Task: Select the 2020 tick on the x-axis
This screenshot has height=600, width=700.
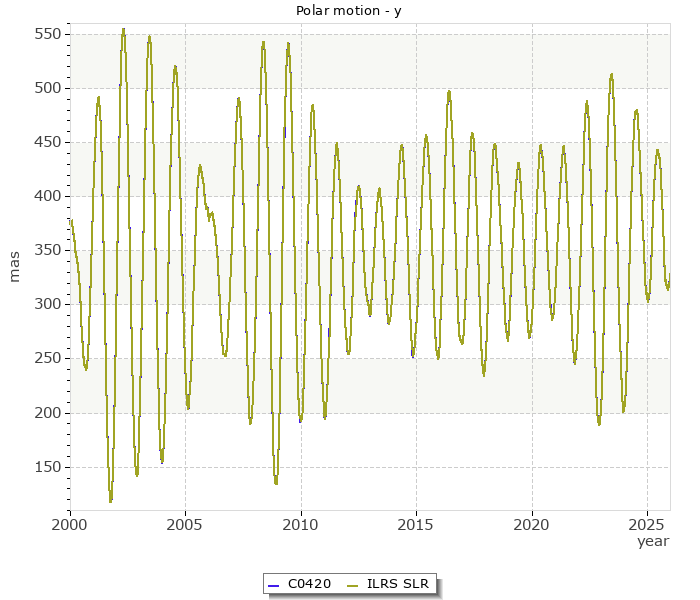Action: point(532,523)
